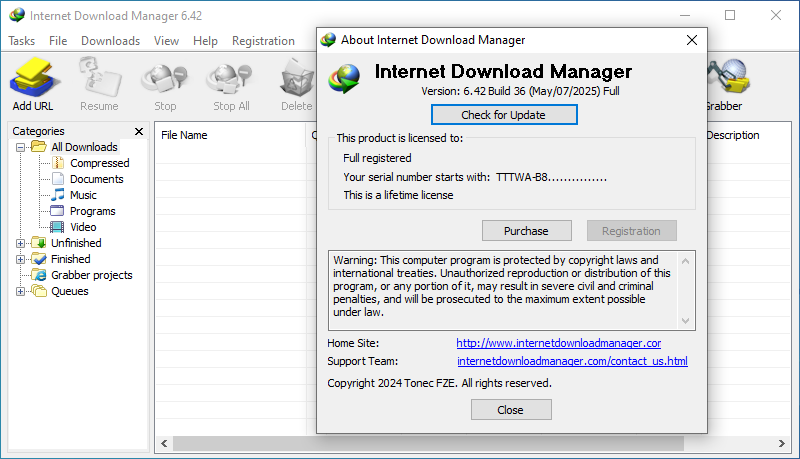Collapse the All Downloads tree node
The width and height of the screenshot is (800, 459).
click(x=20, y=147)
